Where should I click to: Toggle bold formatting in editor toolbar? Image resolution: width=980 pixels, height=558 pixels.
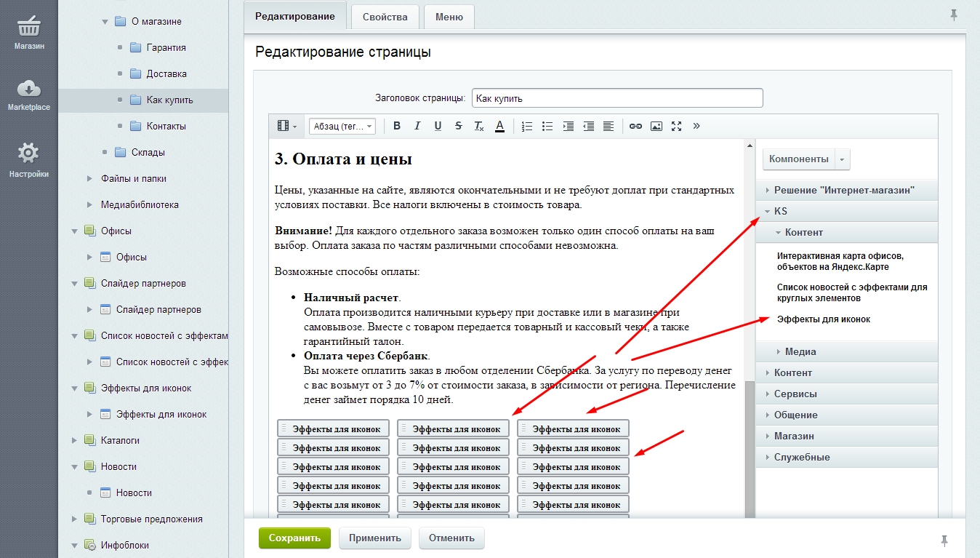coord(397,126)
